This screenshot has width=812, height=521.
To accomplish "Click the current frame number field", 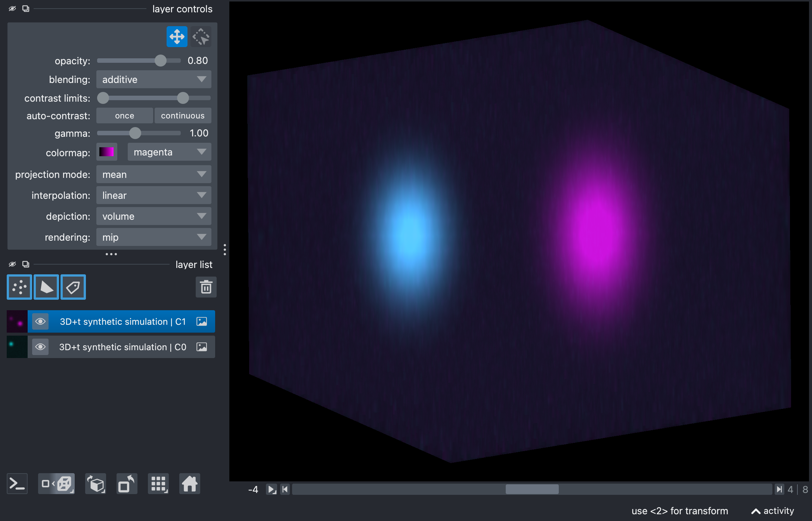I will (x=790, y=489).
